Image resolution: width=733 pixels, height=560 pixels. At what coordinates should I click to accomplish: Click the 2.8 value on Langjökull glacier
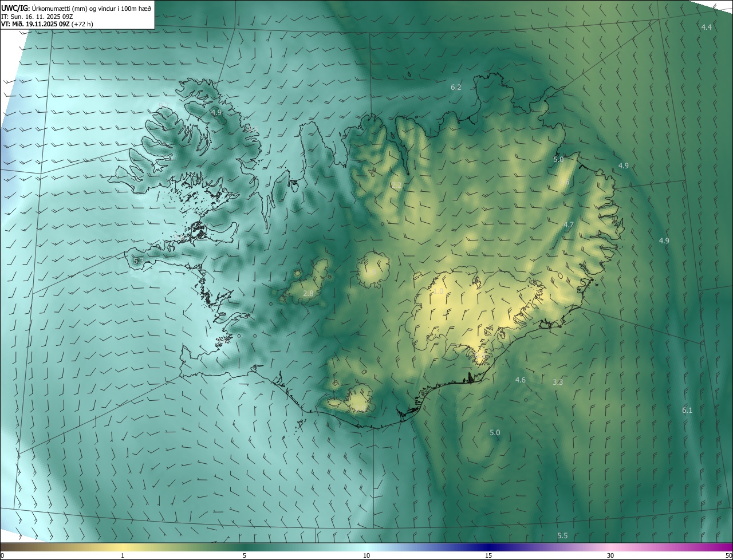308,294
